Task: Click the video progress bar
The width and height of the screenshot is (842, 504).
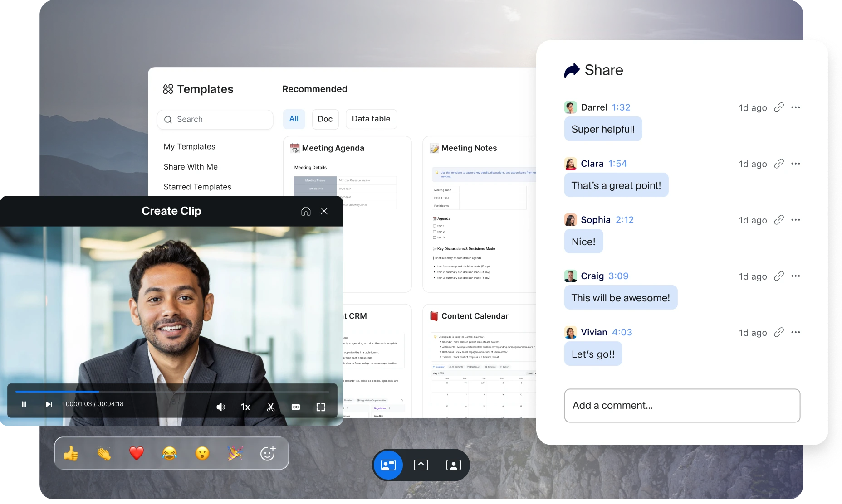Action: pyautogui.click(x=172, y=391)
